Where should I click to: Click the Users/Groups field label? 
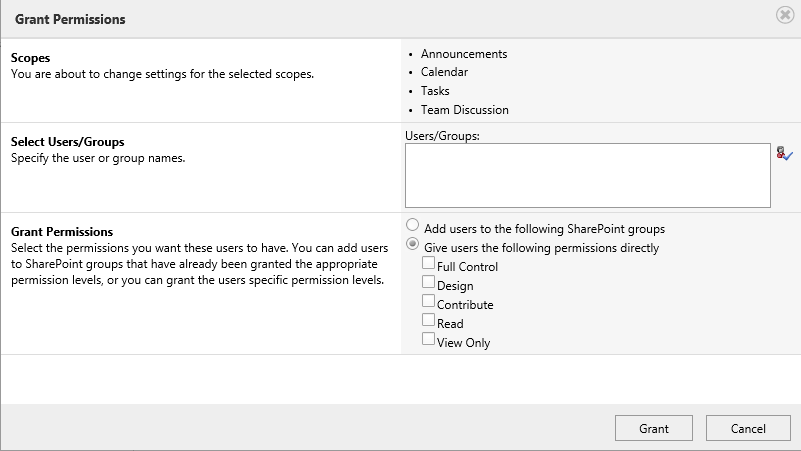(442, 136)
